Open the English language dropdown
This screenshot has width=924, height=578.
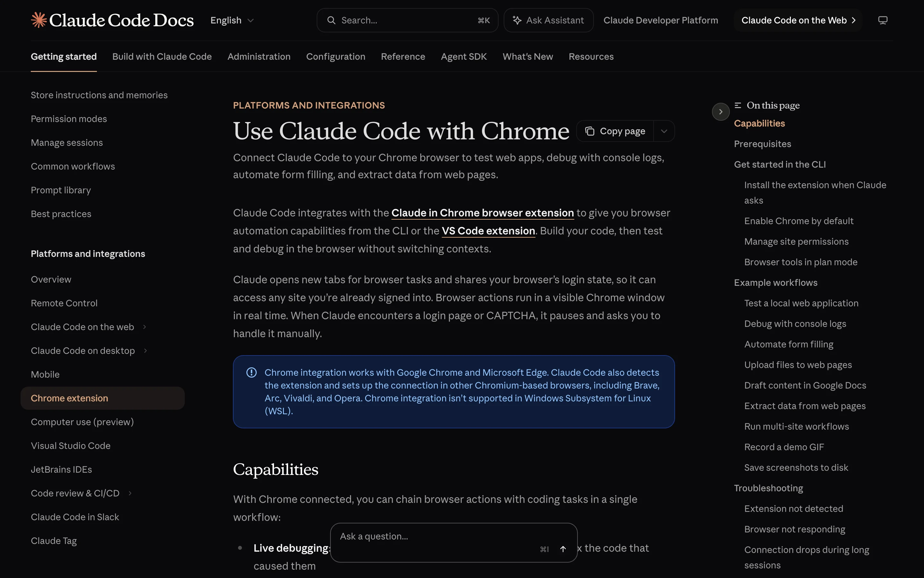[x=232, y=20]
